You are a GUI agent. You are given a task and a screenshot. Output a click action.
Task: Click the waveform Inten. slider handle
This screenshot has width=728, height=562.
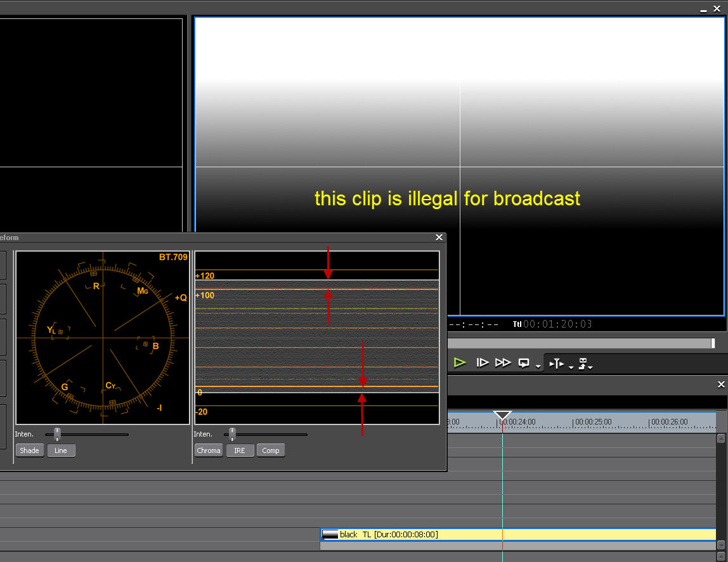click(232, 434)
